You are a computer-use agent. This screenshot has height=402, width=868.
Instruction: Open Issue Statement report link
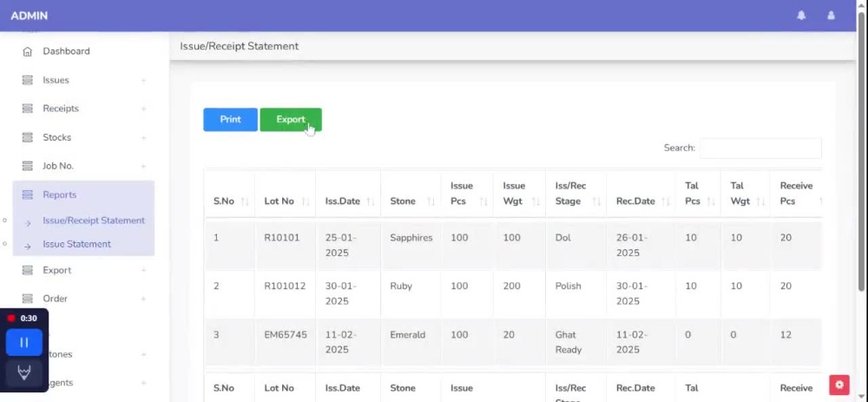76,244
